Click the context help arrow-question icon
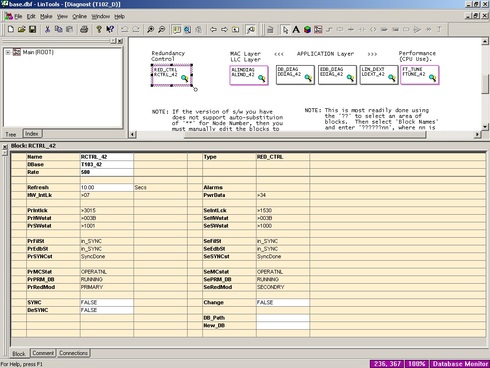Image resolution: width=490 pixels, height=368 pixels. [110, 29]
